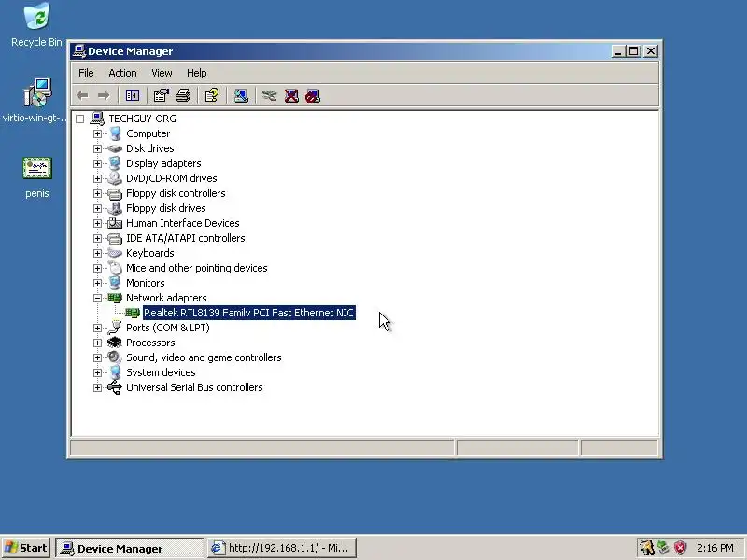Expand the Floppy disk drives category
The height and width of the screenshot is (560, 747).
tap(98, 208)
